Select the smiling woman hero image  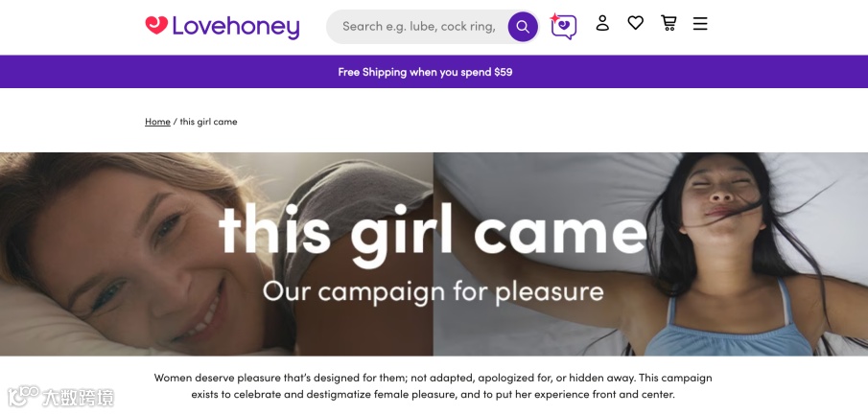(x=217, y=254)
